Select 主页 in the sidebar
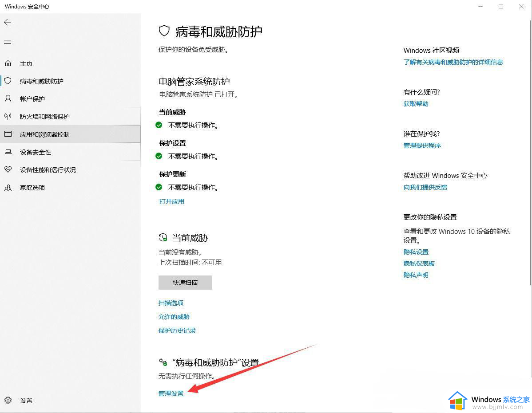Viewport: 532px width, 413px height. (70, 63)
